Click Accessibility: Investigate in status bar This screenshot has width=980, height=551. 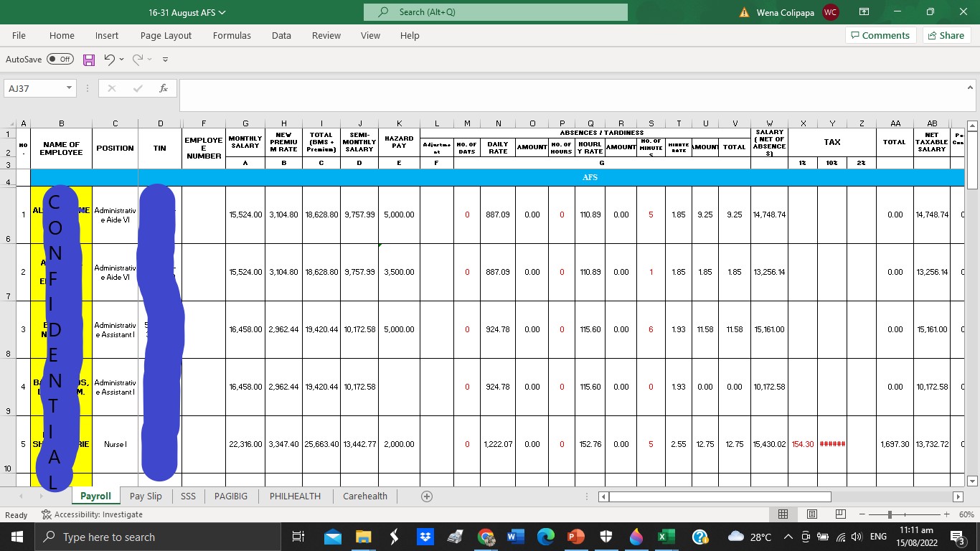point(92,514)
